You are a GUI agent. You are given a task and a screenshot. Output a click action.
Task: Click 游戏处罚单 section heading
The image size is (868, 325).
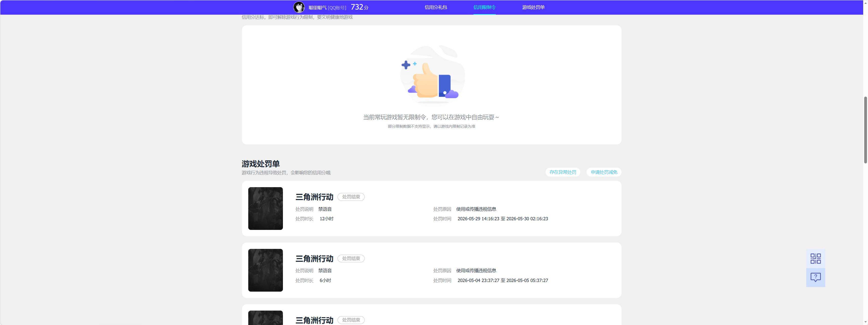pos(260,164)
